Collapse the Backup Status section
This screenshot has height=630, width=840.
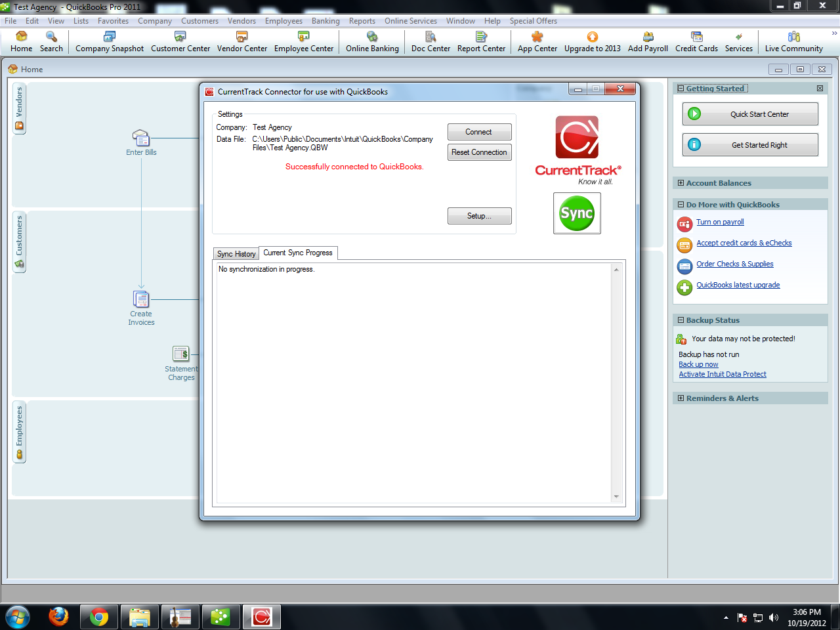681,320
